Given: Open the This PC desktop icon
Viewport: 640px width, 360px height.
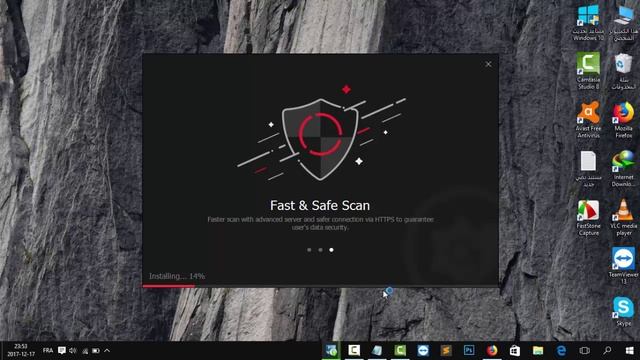Looking at the screenshot, I should click(624, 22).
